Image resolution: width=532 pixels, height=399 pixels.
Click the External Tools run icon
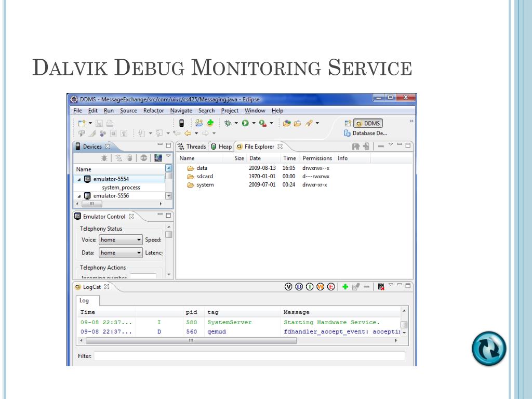[x=262, y=123]
